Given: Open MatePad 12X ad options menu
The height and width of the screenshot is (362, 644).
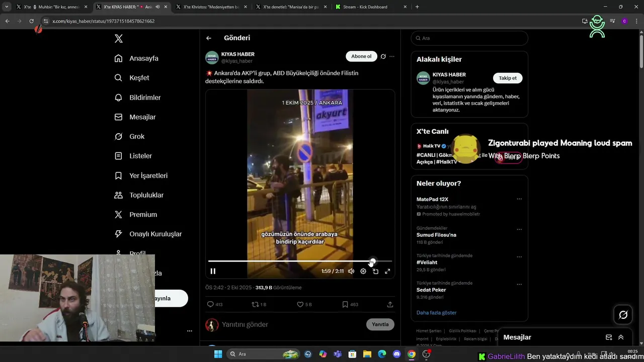Looking at the screenshot, I should [519, 199].
